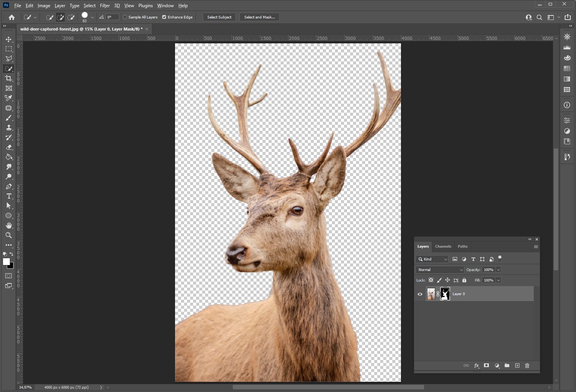Toggle Lock all padlock icon
Screen dimensions: 576x392
(x=464, y=280)
